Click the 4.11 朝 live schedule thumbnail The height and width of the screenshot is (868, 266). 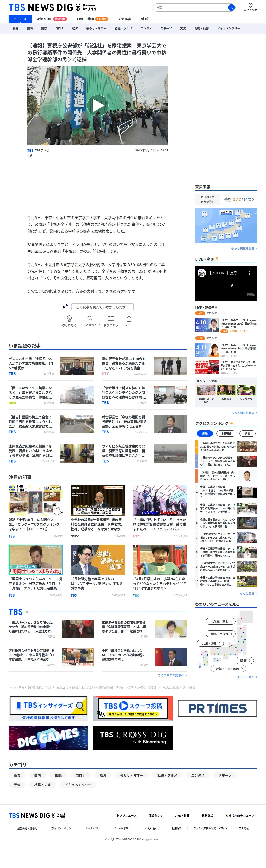pos(207,350)
